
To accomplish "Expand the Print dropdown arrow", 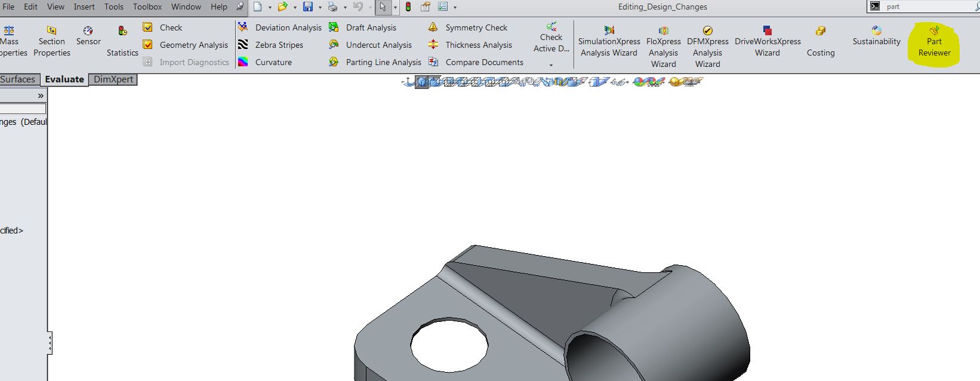I will coord(344,7).
